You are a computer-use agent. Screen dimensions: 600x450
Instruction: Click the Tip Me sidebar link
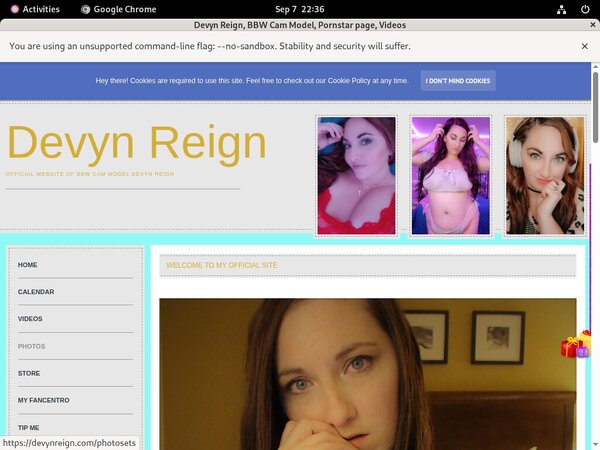[28, 427]
